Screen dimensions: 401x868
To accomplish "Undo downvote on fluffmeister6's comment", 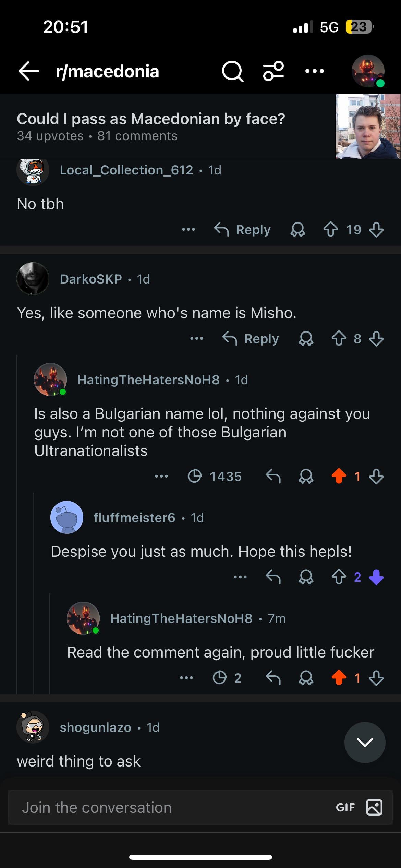I will point(376,577).
